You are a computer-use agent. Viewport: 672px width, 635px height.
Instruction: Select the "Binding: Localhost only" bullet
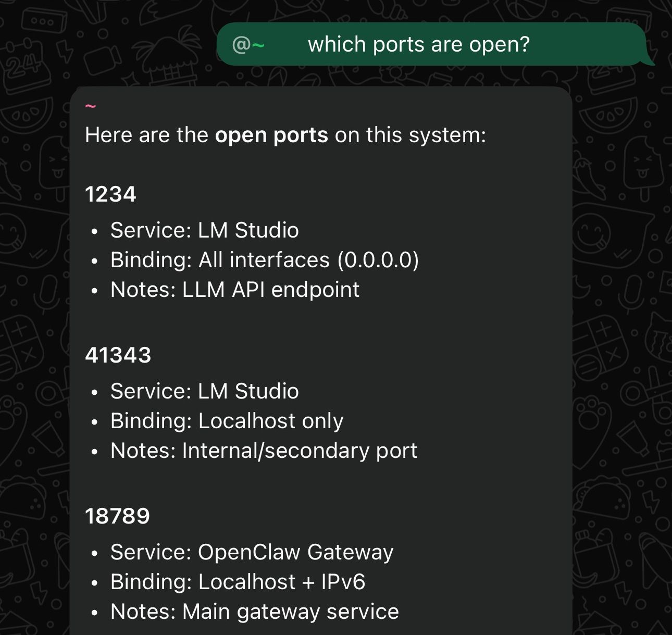point(227,420)
